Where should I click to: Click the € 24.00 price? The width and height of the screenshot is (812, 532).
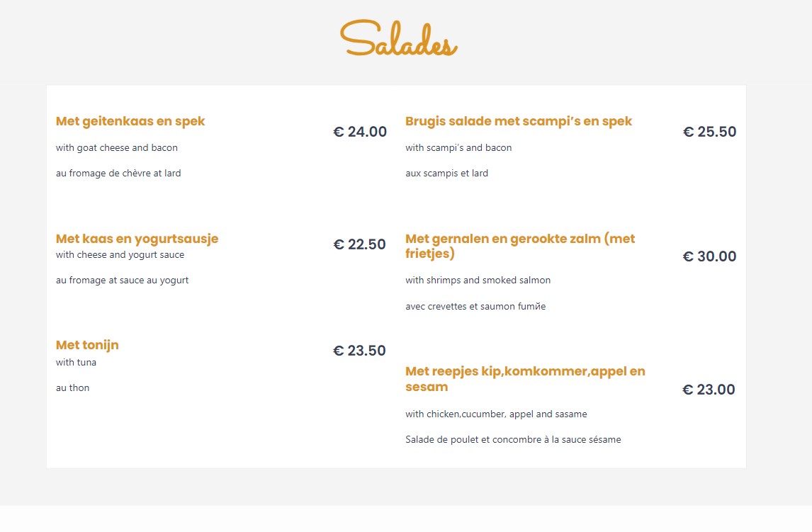pos(360,132)
